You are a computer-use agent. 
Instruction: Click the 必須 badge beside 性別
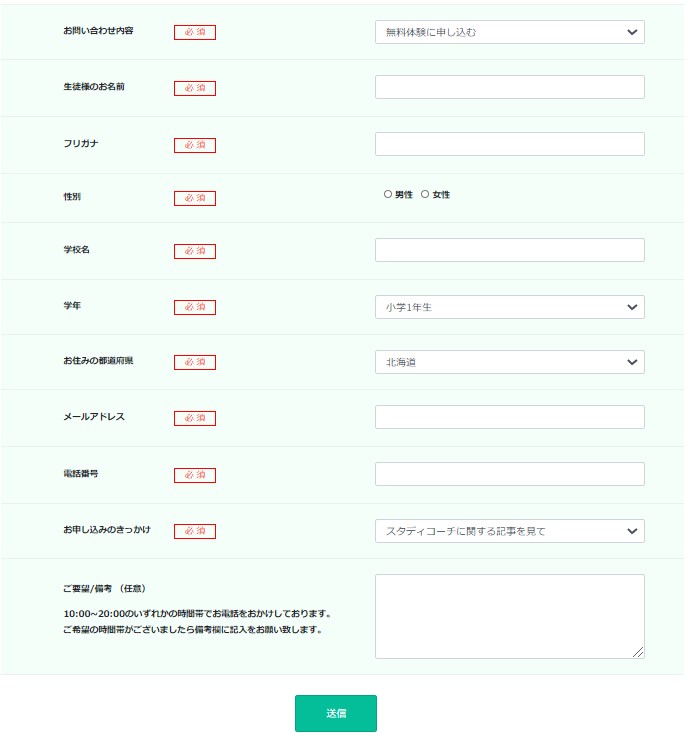pos(195,198)
